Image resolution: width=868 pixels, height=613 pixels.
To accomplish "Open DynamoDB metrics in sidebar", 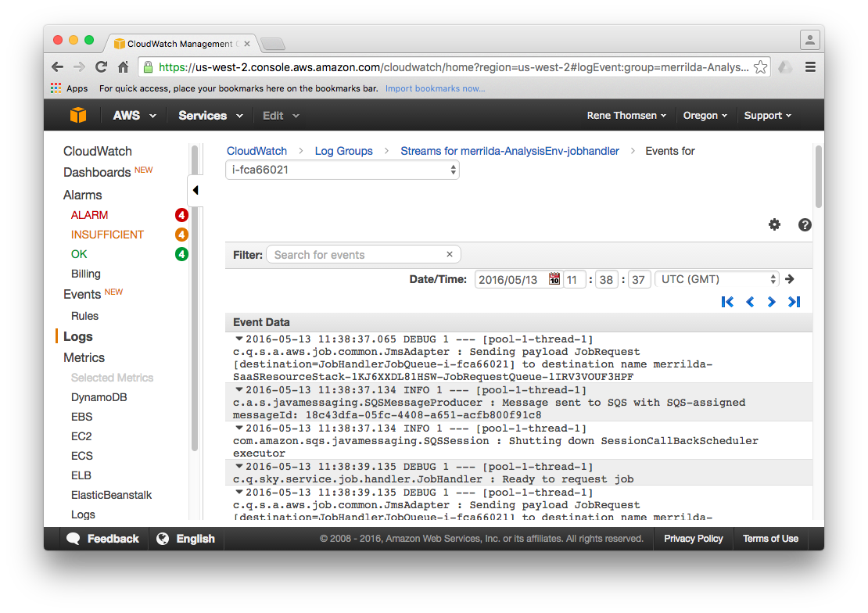I will coord(99,397).
